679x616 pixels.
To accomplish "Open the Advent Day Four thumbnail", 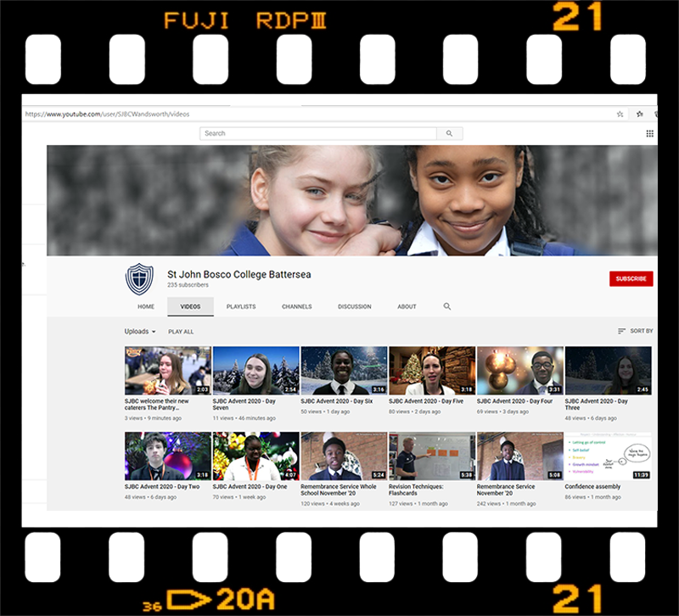I will point(520,371).
